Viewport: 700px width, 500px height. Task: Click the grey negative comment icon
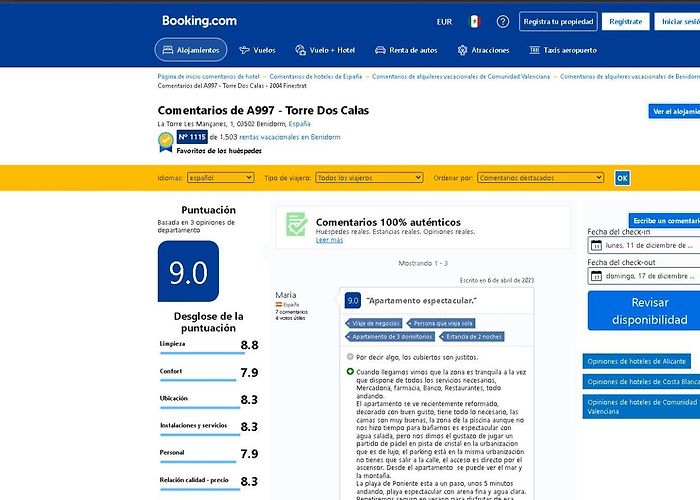tap(350, 357)
